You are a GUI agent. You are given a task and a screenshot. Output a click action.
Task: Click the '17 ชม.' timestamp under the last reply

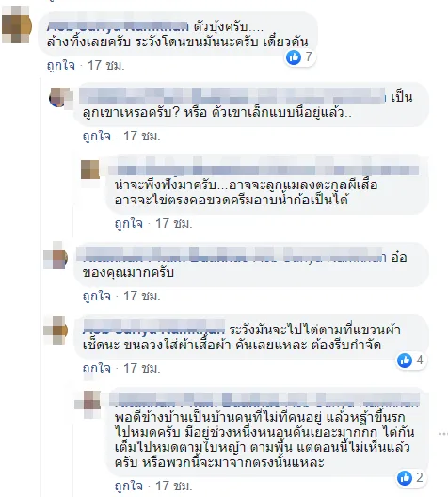173,487
